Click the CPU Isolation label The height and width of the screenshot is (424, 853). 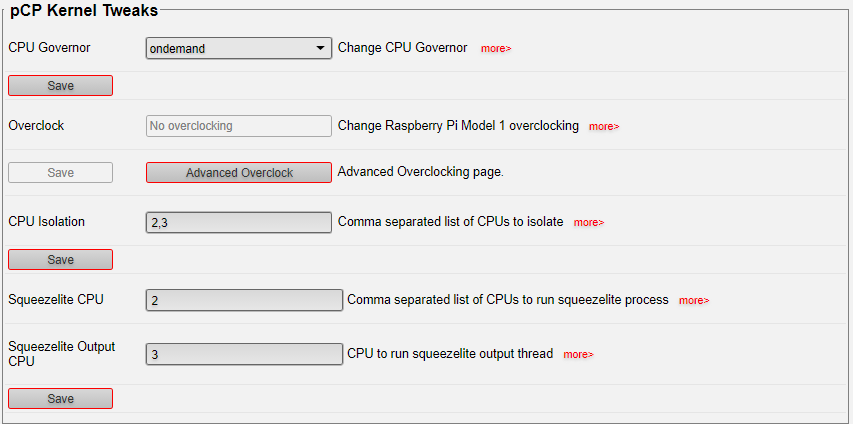pos(47,222)
